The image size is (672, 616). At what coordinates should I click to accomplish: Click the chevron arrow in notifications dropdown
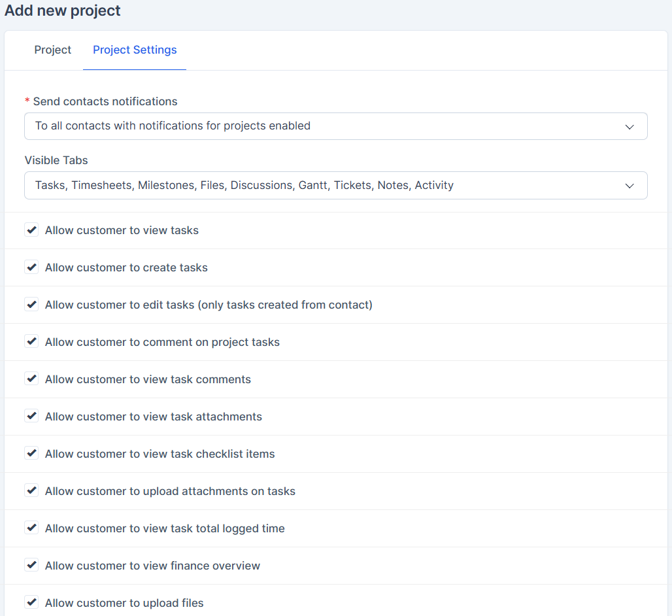(x=630, y=127)
